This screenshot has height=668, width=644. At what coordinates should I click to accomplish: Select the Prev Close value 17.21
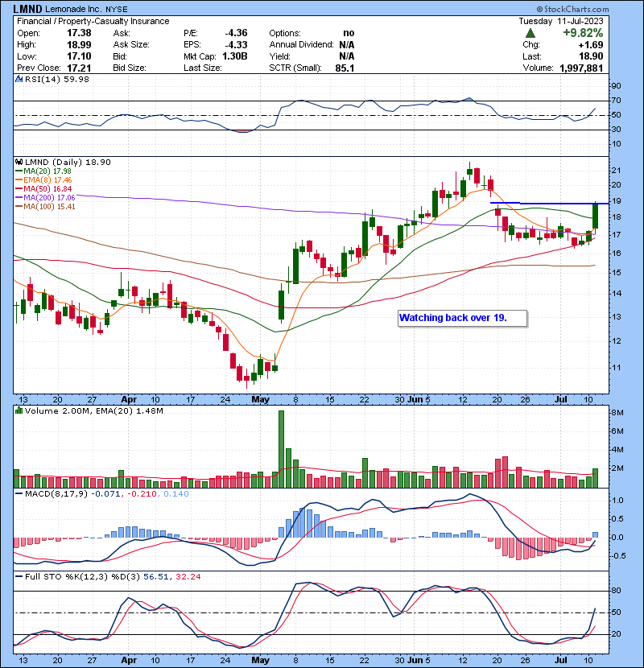[79, 68]
